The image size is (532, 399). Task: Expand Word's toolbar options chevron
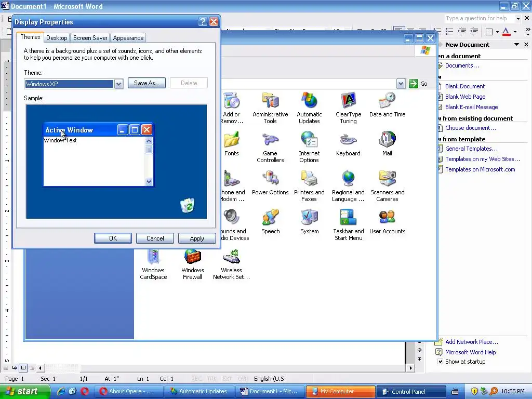(528, 32)
